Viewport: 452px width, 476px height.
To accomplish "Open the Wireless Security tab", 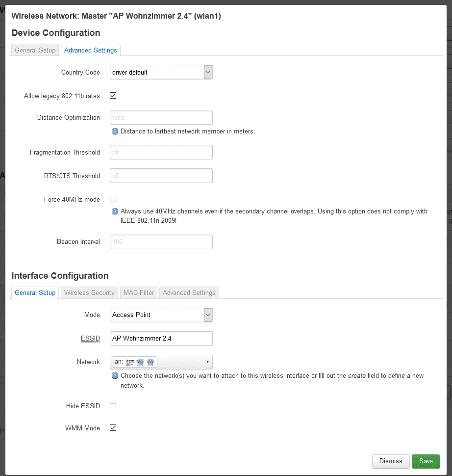I will point(89,292).
